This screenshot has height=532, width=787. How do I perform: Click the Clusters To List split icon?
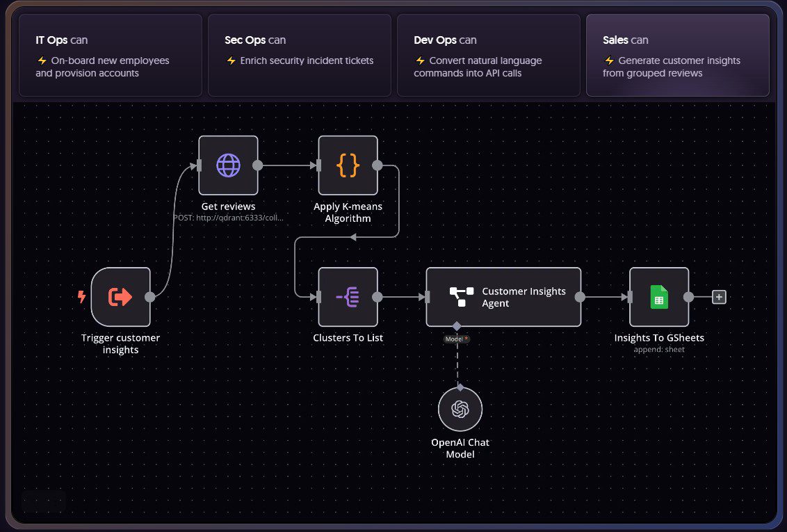point(348,297)
